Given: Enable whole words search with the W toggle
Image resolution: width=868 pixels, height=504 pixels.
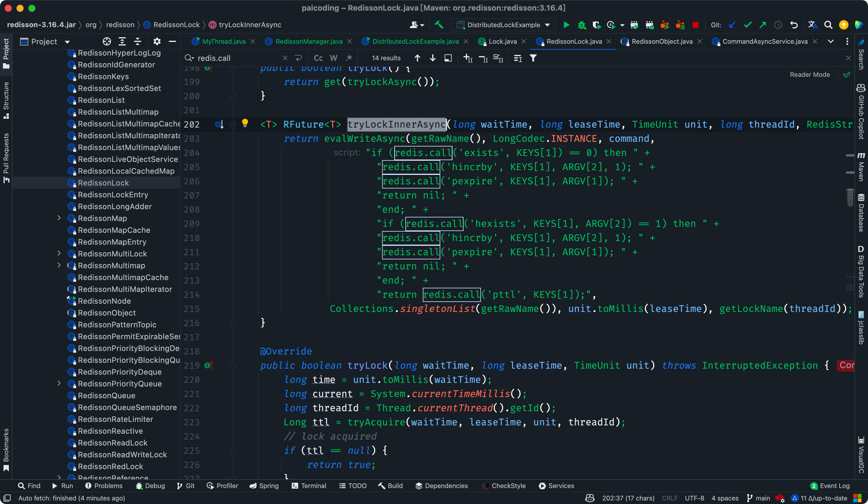Looking at the screenshot, I should coord(333,58).
